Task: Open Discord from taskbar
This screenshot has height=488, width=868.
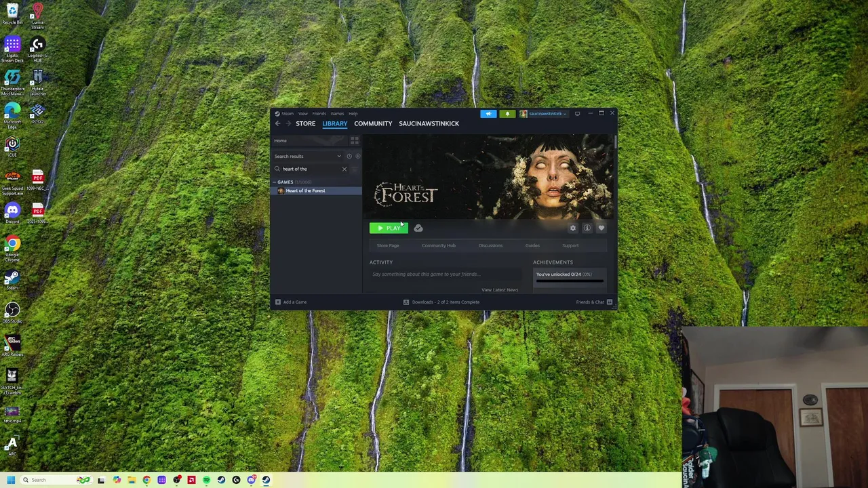Action: click(251, 480)
